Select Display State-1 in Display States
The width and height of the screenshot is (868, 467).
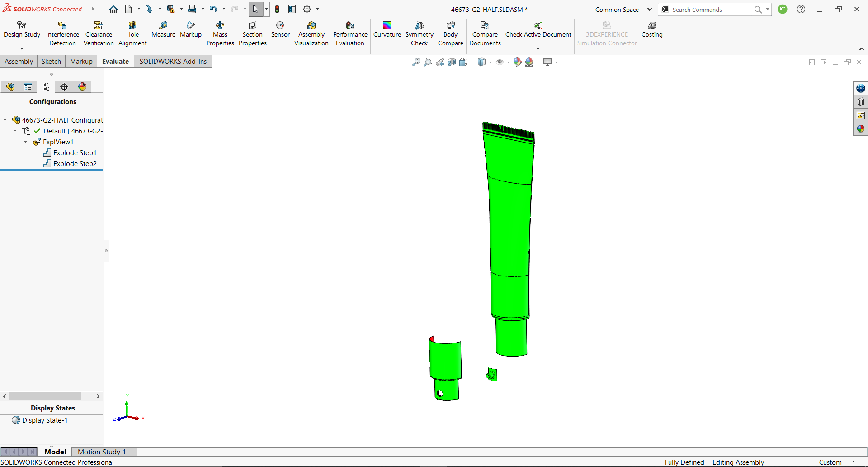(x=44, y=420)
